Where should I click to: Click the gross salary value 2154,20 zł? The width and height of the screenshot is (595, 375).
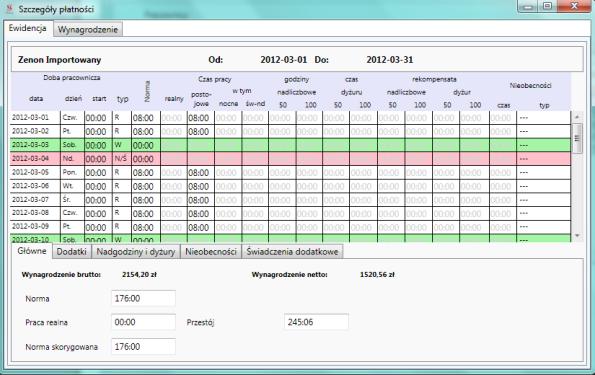pos(139,274)
